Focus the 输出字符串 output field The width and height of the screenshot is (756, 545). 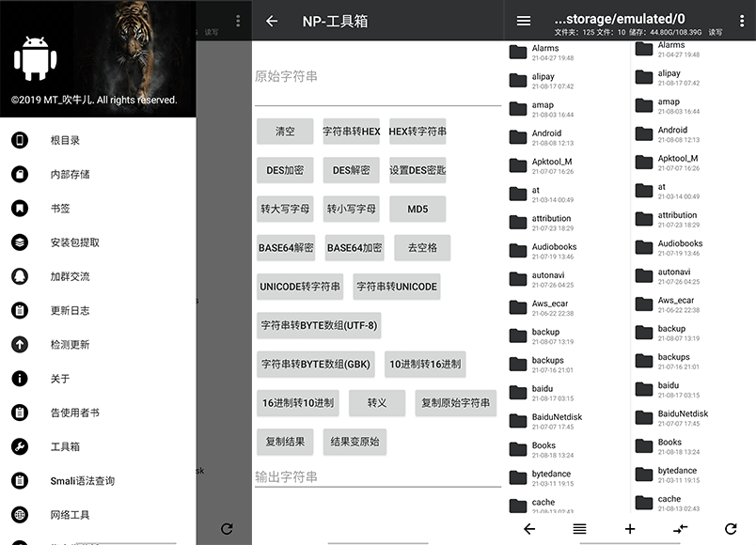(378, 477)
